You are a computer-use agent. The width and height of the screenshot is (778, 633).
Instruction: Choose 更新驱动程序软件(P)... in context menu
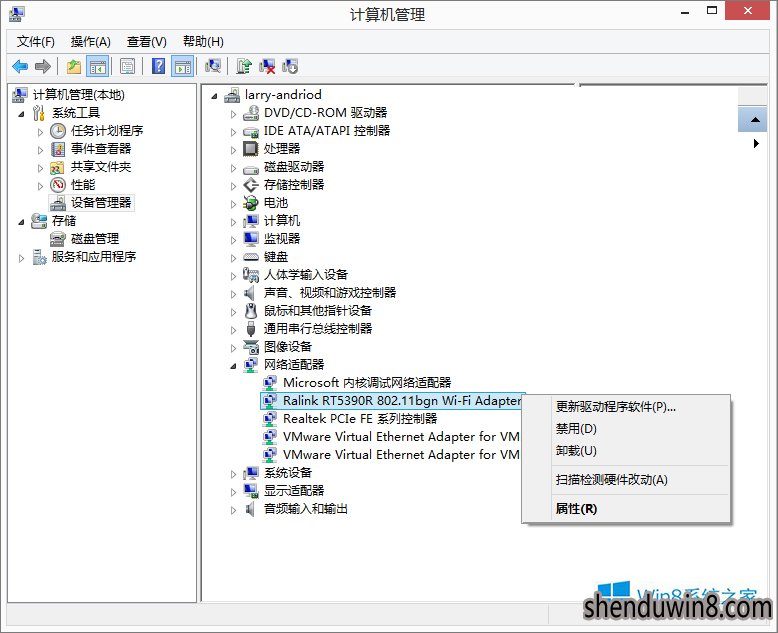(615, 407)
